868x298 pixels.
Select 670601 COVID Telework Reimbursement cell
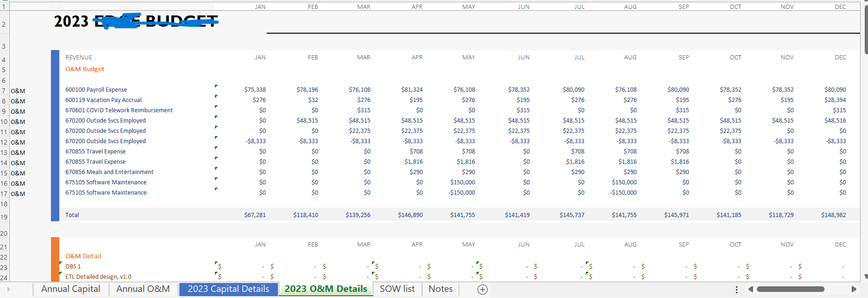(119, 110)
